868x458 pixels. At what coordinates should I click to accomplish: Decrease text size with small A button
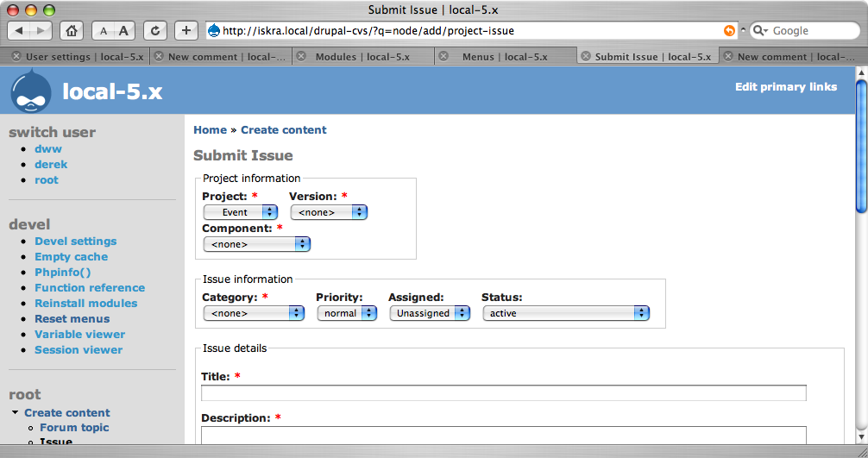pyautogui.click(x=103, y=31)
